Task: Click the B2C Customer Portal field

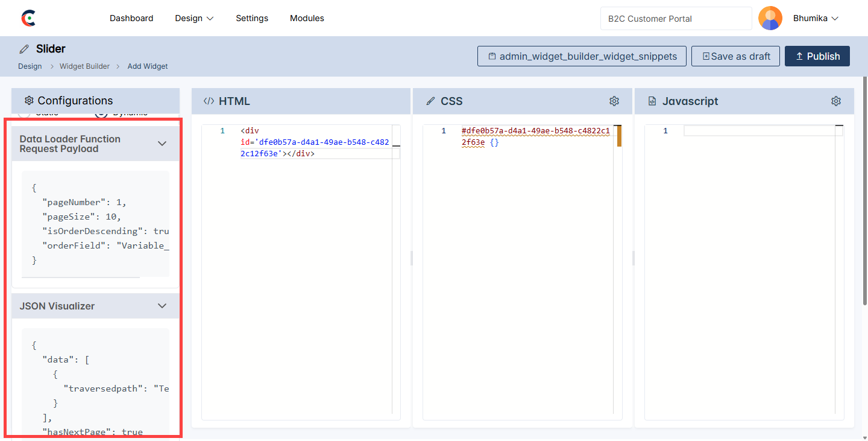Action: tap(676, 19)
